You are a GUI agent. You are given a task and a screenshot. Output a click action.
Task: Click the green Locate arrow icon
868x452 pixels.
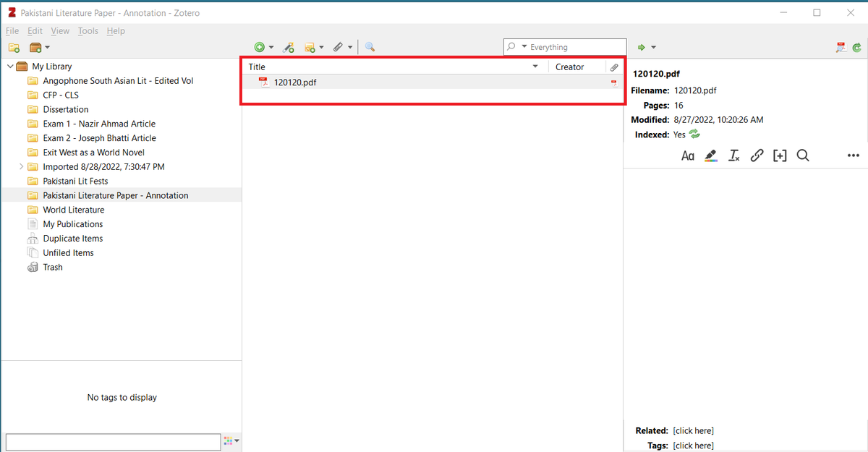pyautogui.click(x=641, y=47)
